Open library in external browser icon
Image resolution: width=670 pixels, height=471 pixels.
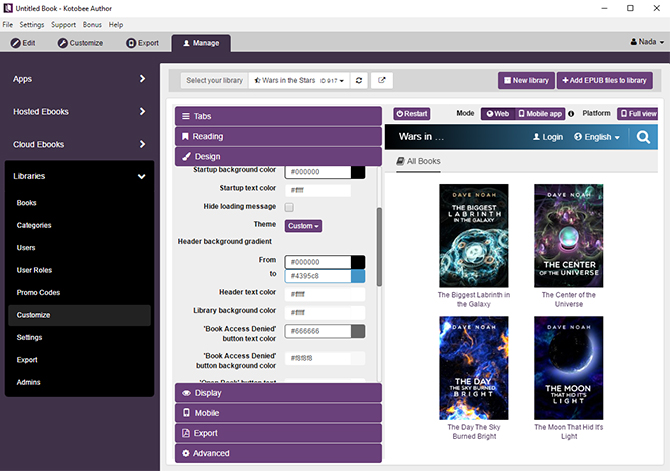[382, 80]
